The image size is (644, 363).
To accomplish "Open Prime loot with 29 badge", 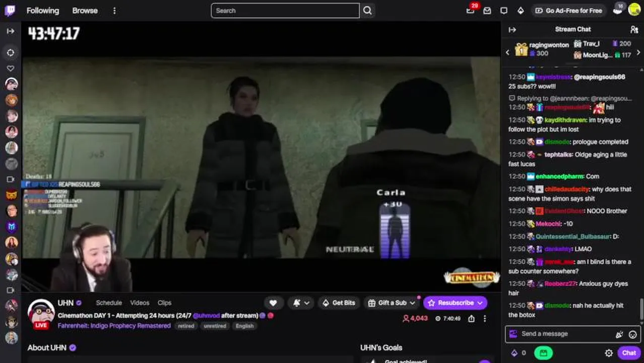I will pyautogui.click(x=471, y=10).
